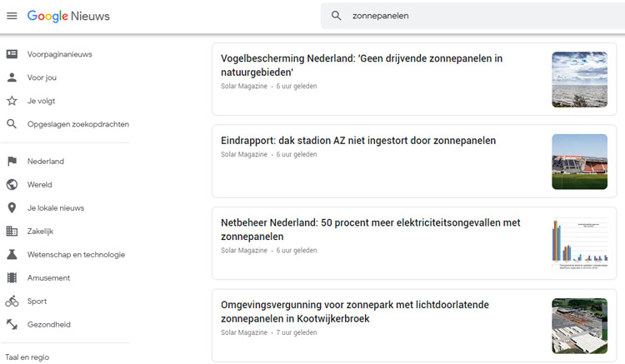Click '7 uur geleden' timestamp
The height and width of the screenshot is (364, 625).
pos(297,332)
